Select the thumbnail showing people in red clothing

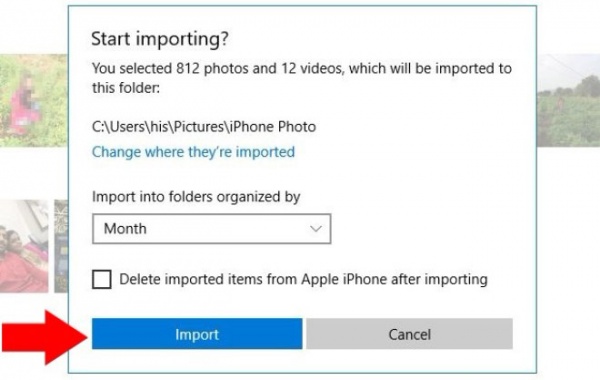(24, 246)
